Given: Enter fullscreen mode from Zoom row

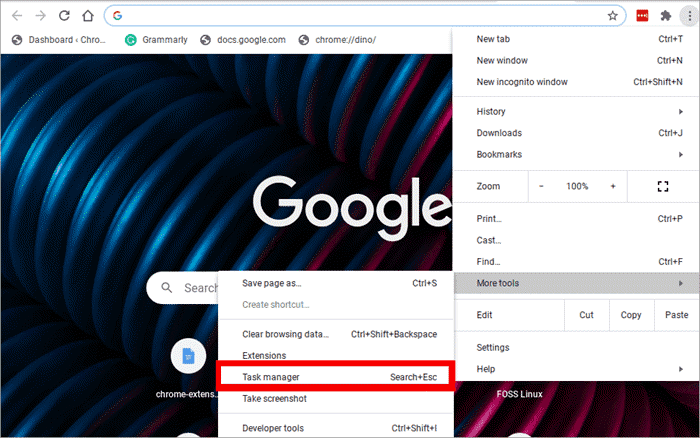Looking at the screenshot, I should click(661, 186).
